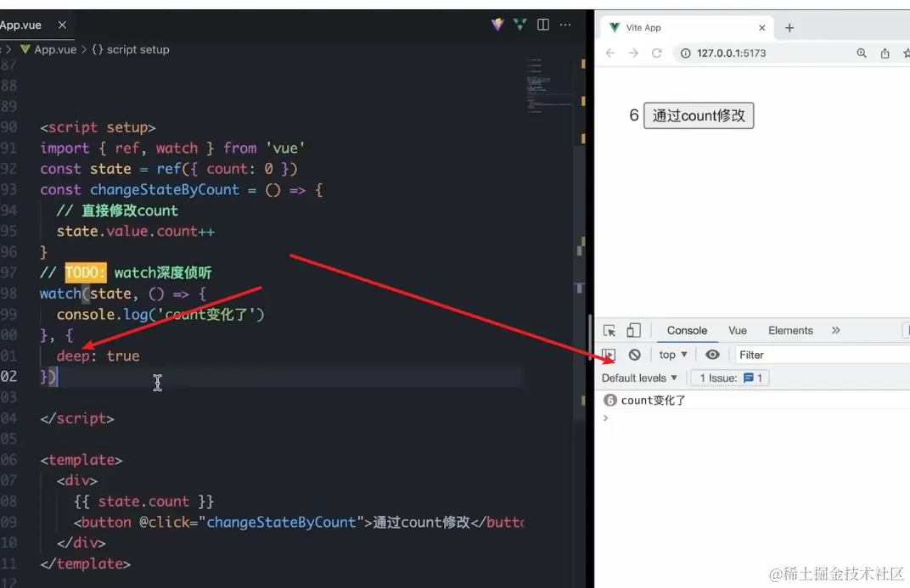Click the count变化了 console message
Viewport: 910px width, 588px height.
click(654, 400)
